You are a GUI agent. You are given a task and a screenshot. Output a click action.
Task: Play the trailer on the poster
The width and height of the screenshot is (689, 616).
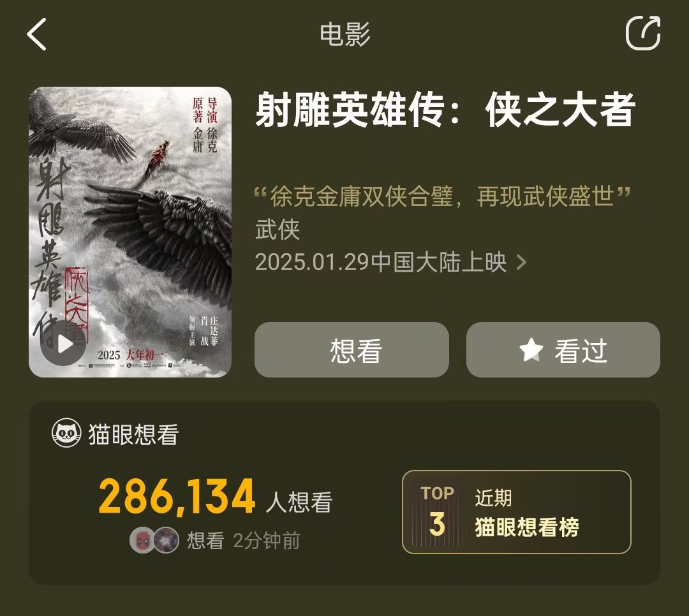click(x=63, y=344)
